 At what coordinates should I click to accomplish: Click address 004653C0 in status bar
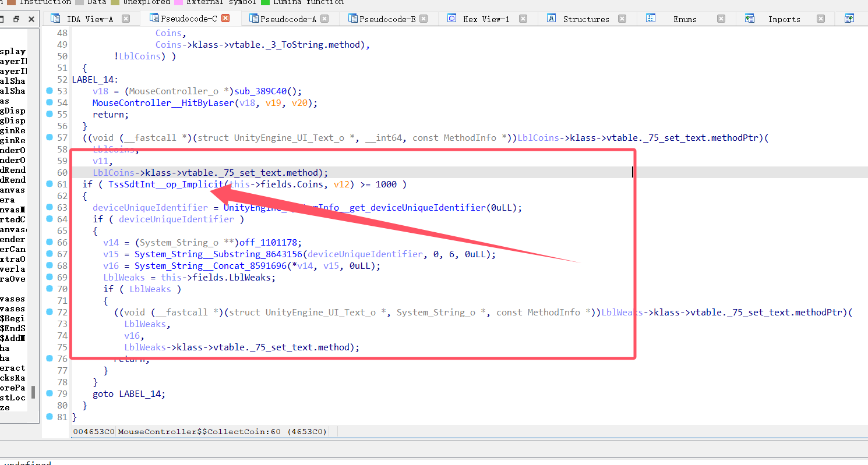[x=93, y=432]
